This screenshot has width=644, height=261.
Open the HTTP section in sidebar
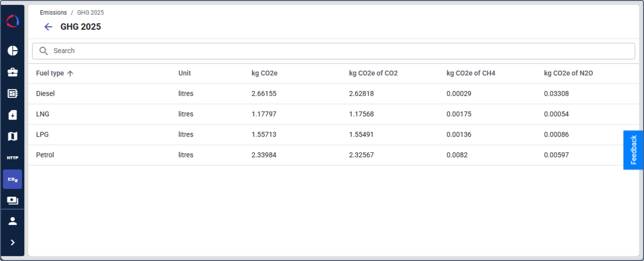(x=13, y=158)
